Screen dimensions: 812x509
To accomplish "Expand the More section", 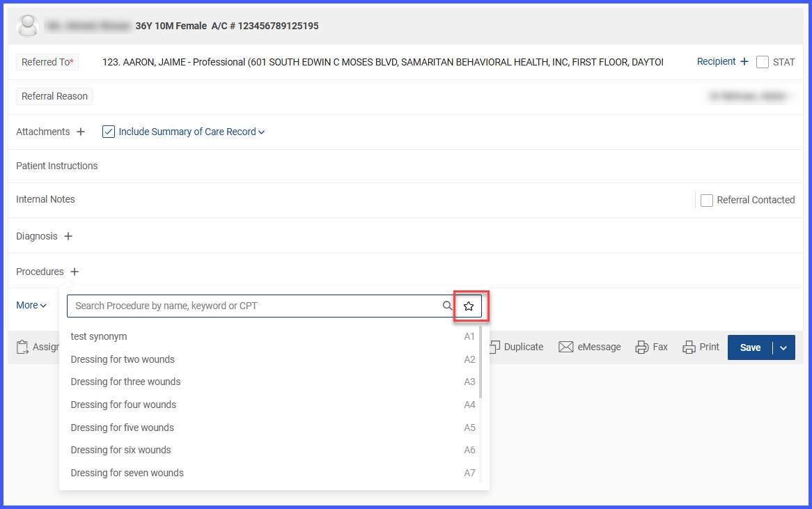I will pos(31,306).
